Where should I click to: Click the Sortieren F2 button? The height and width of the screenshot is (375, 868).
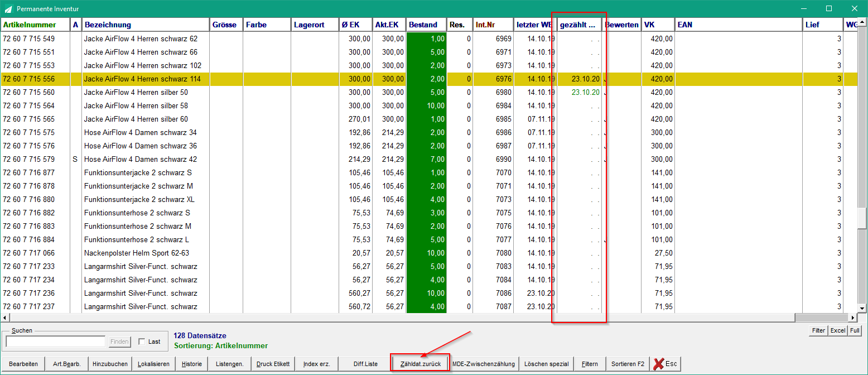628,364
